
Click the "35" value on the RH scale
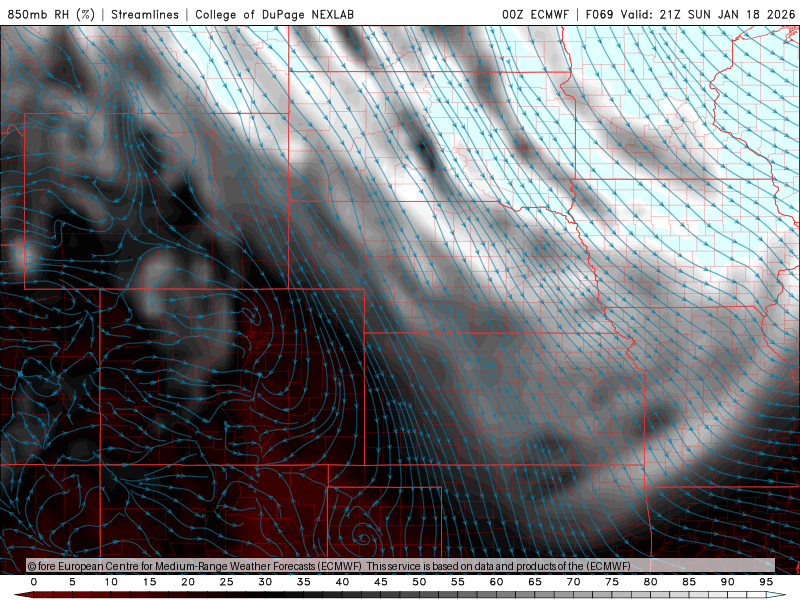(304, 582)
